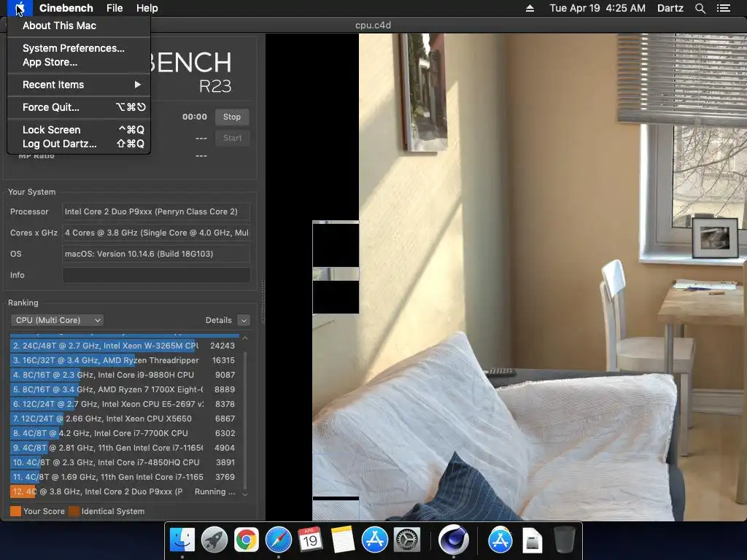Open System Preferences gear in dock
This screenshot has height=560, width=747.
pos(407,540)
